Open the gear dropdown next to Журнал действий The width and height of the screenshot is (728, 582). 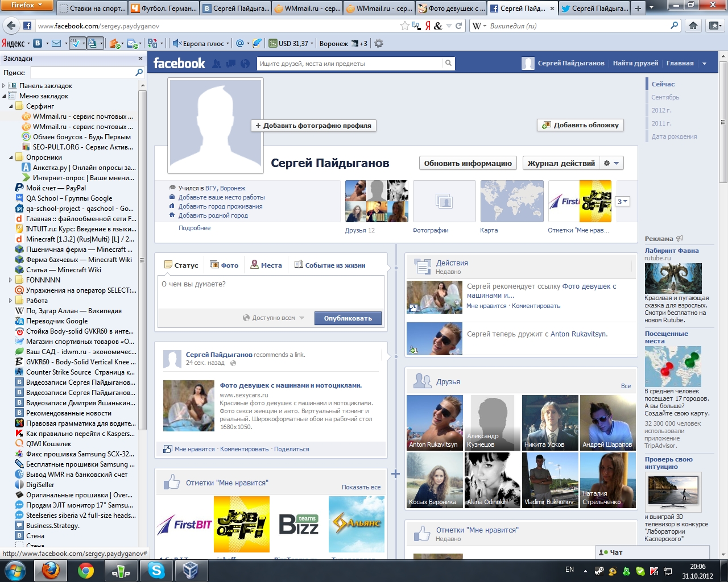[x=612, y=163]
